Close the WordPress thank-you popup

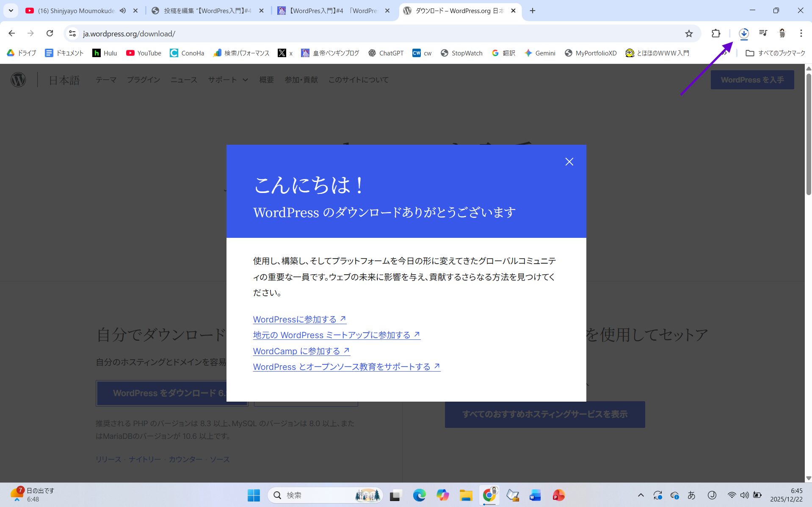569,162
